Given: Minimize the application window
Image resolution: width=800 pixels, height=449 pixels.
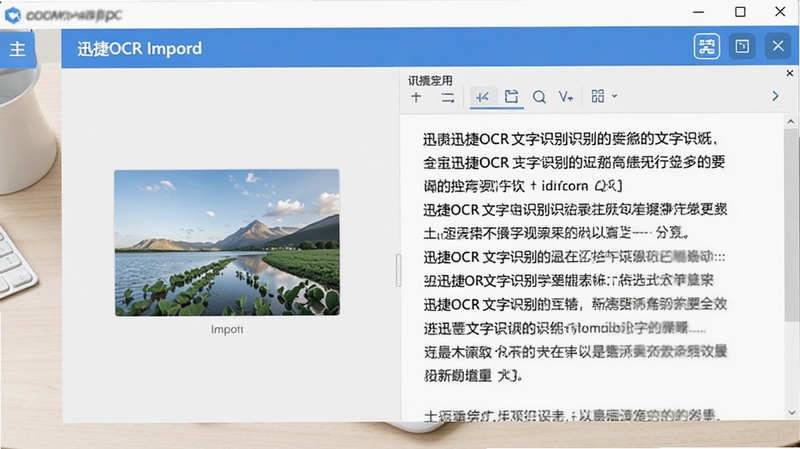Looking at the screenshot, I should [698, 12].
